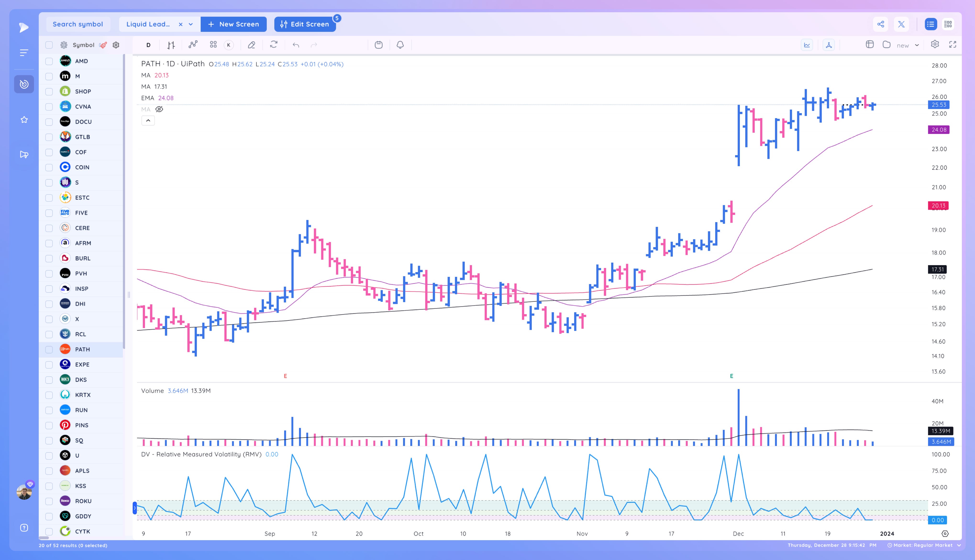The width and height of the screenshot is (975, 560).
Task: Expand the indicator pane side handle
Action: tap(135, 508)
